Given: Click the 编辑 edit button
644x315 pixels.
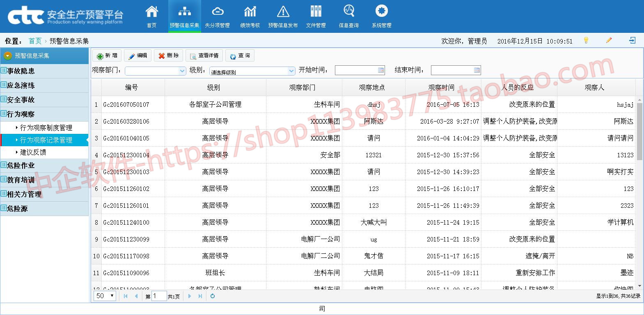Looking at the screenshot, I should pos(138,55).
